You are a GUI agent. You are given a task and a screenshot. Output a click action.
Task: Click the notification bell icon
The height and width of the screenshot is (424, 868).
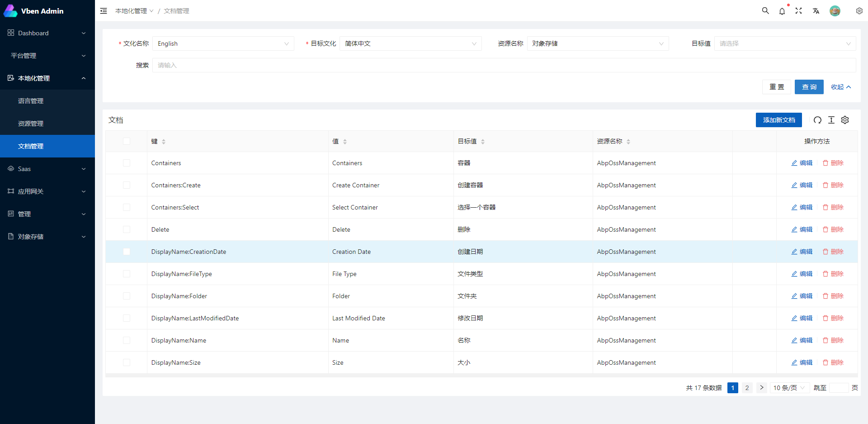(782, 11)
